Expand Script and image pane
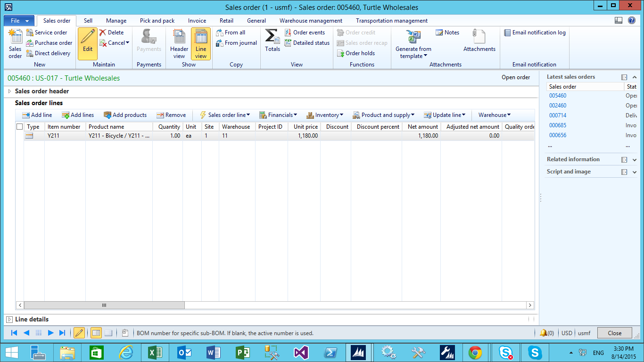 [x=635, y=172]
